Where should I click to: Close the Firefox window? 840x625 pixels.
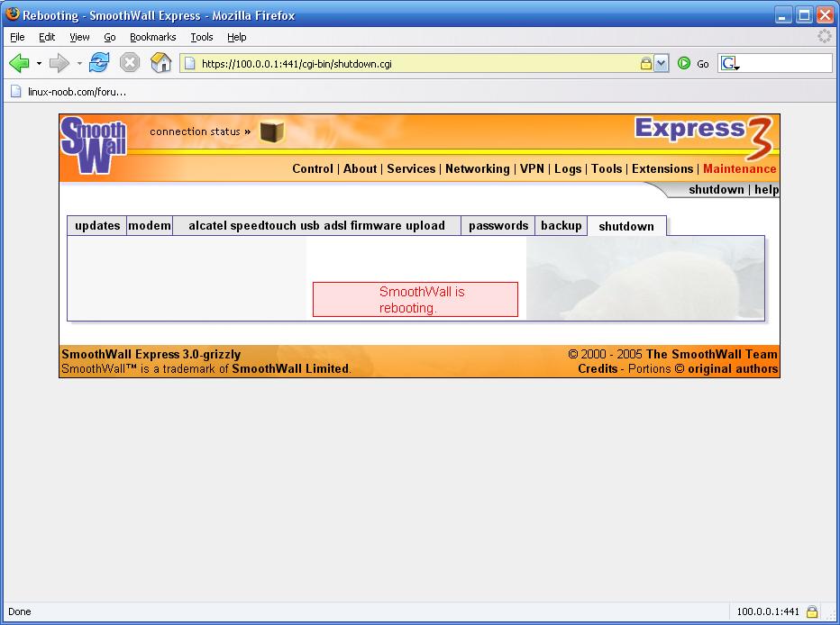(x=825, y=15)
